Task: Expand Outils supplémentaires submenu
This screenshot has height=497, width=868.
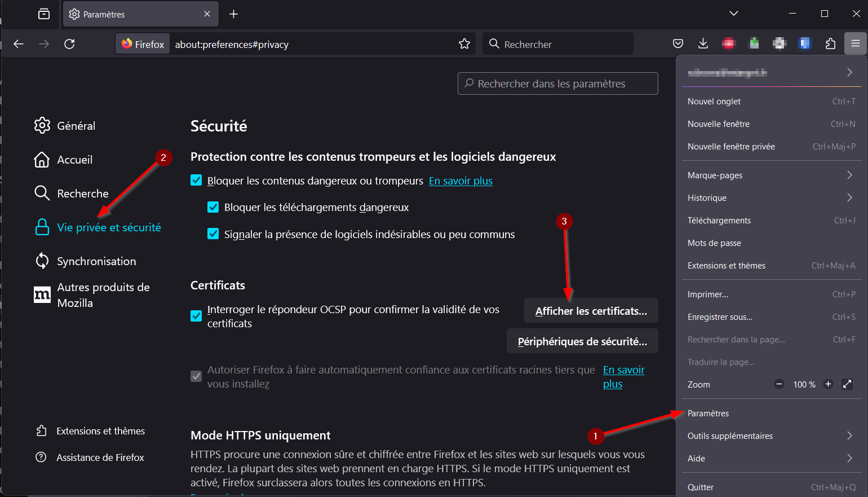Action: [x=770, y=436]
